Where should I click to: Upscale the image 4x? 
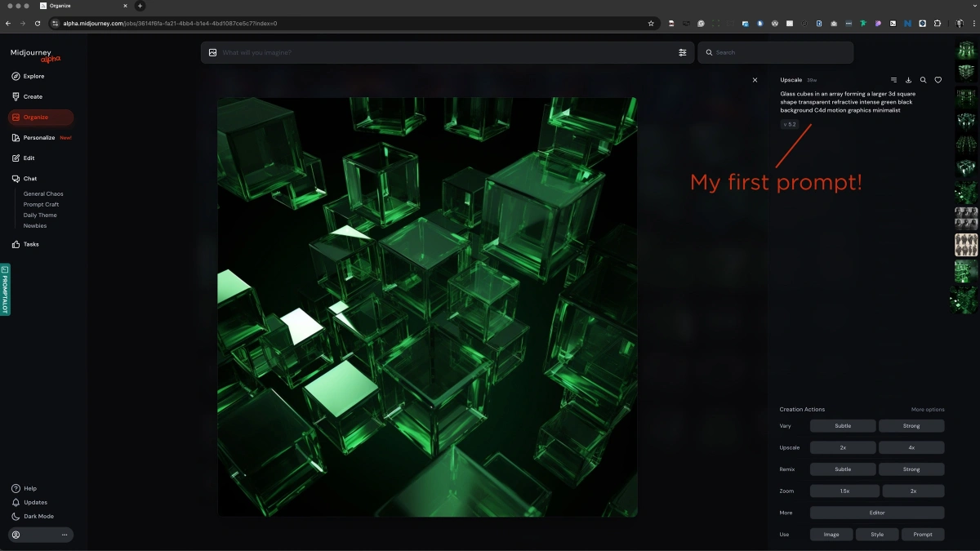point(911,447)
